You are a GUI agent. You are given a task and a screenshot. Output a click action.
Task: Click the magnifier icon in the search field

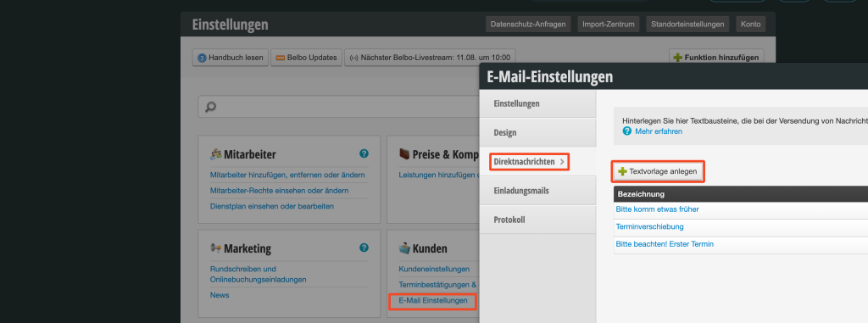[210, 107]
